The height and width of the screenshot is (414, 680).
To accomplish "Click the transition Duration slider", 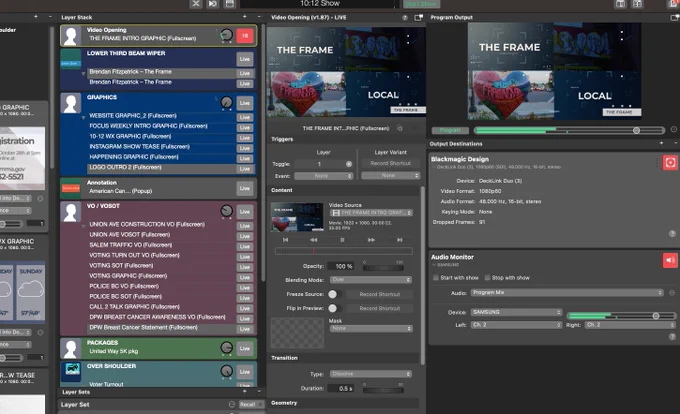I will pos(383,390).
